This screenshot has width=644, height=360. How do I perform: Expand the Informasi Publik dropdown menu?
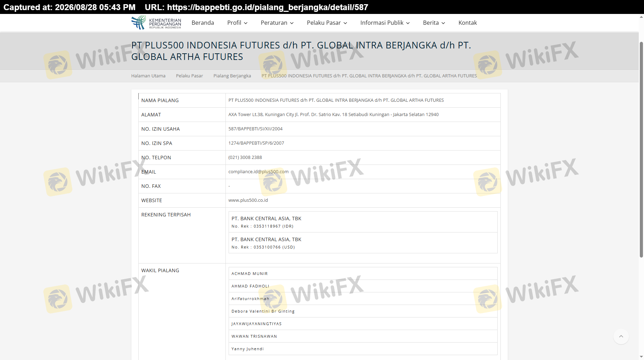[x=385, y=23]
